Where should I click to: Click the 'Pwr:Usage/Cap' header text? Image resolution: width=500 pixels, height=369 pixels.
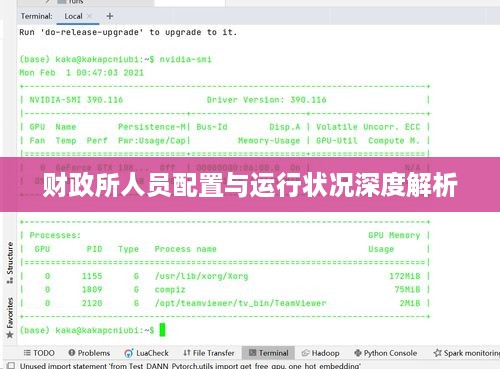pos(152,140)
